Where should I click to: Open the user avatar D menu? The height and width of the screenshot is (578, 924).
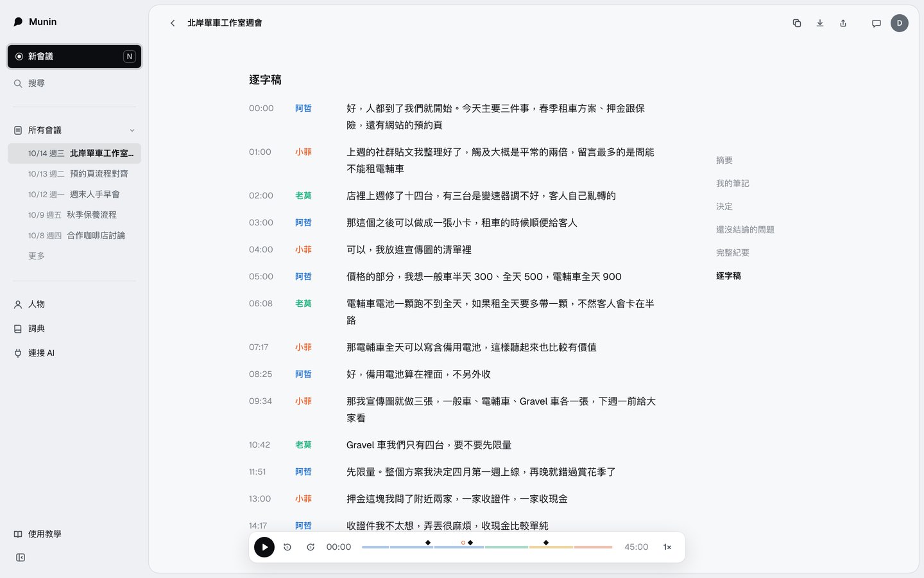pos(900,23)
